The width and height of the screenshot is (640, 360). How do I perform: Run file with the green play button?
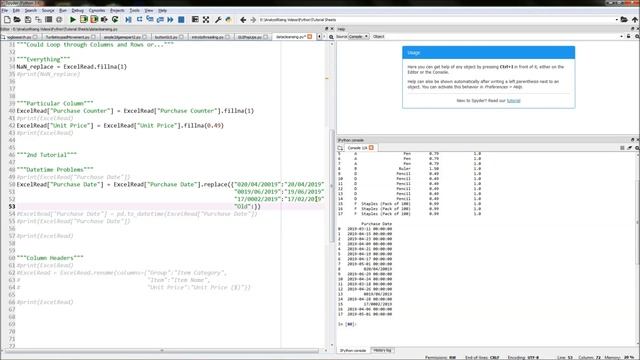click(x=73, y=19)
